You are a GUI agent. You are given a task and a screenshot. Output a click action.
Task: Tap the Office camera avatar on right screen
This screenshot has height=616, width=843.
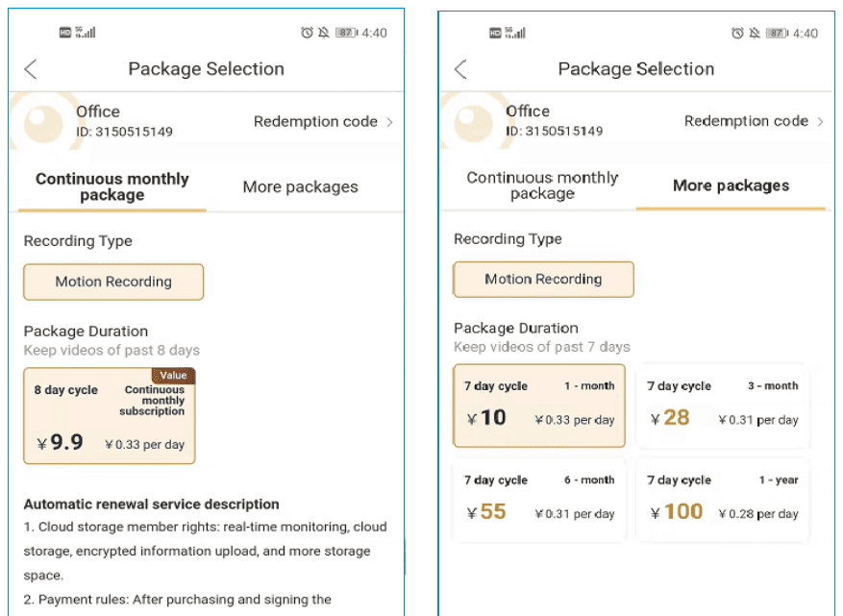473,121
